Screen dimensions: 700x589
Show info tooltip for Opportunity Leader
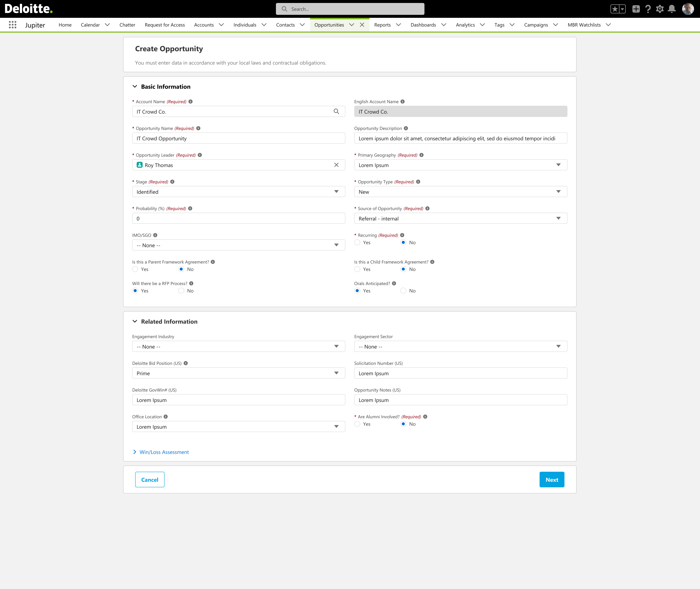(x=200, y=155)
